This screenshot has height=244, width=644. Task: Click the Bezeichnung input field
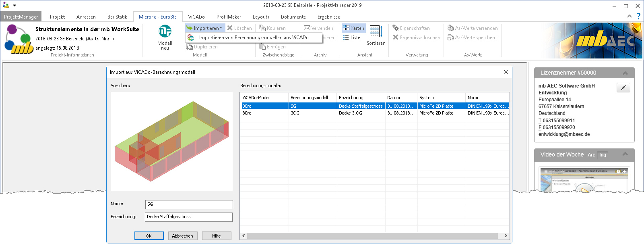click(x=189, y=217)
